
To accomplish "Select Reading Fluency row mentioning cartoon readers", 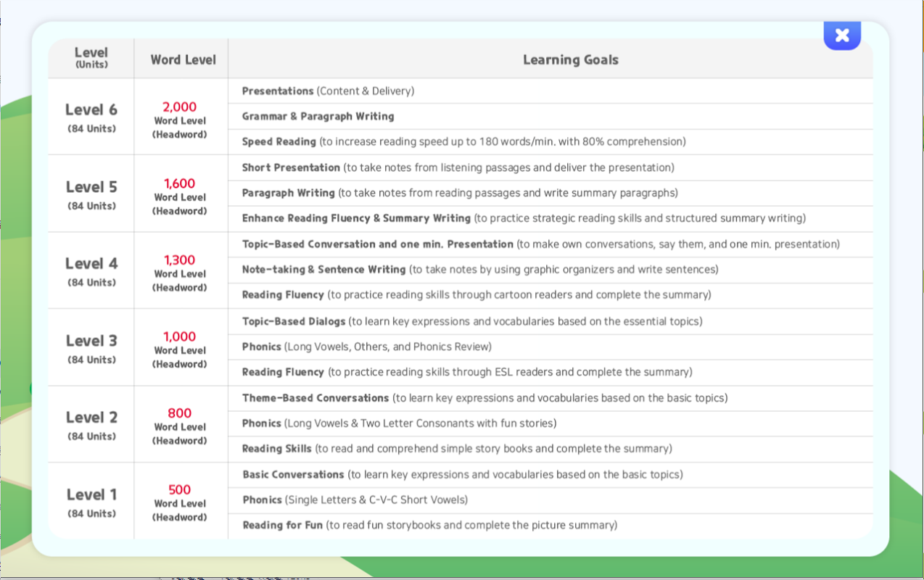I will [550, 295].
